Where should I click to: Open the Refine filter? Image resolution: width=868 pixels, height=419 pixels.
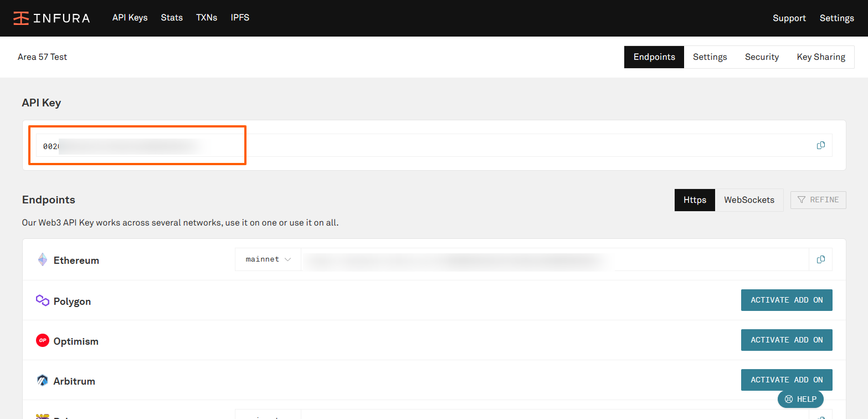pyautogui.click(x=818, y=200)
